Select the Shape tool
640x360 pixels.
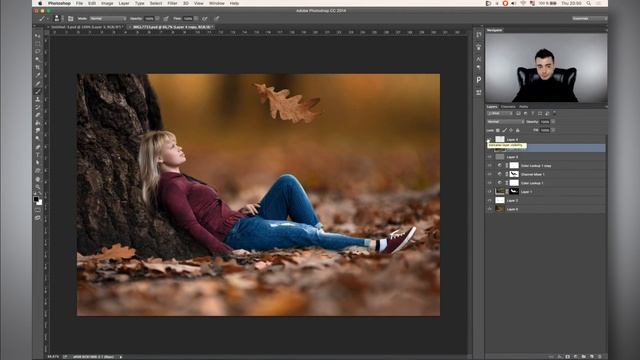38,171
